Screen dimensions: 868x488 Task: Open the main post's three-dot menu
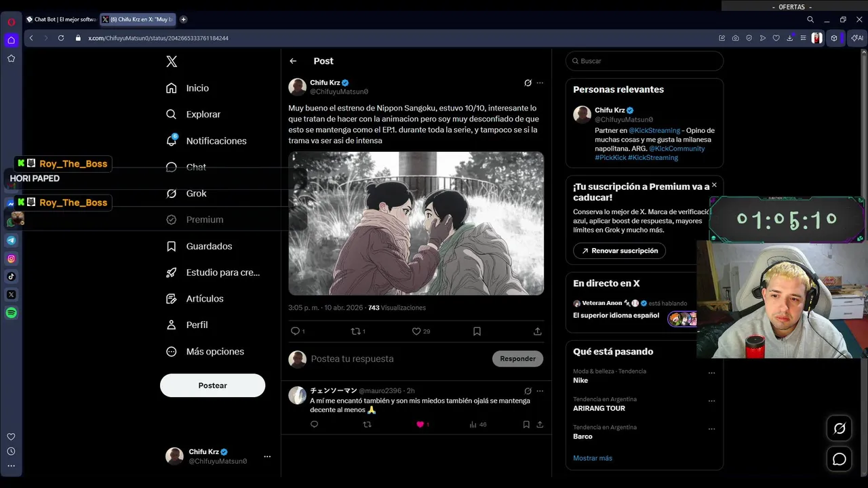[540, 83]
